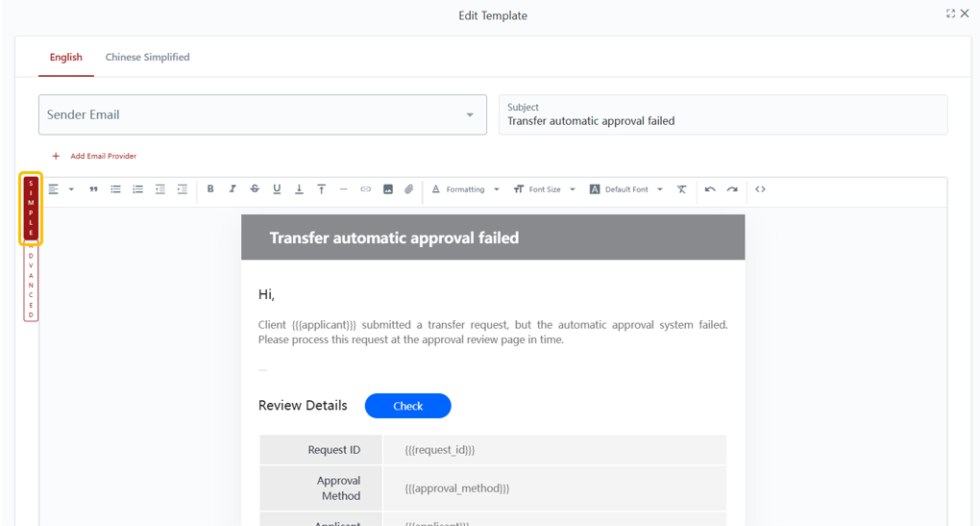Image resolution: width=980 pixels, height=526 pixels.
Task: Switch the editor to SIMPLE mode
Action: point(31,208)
